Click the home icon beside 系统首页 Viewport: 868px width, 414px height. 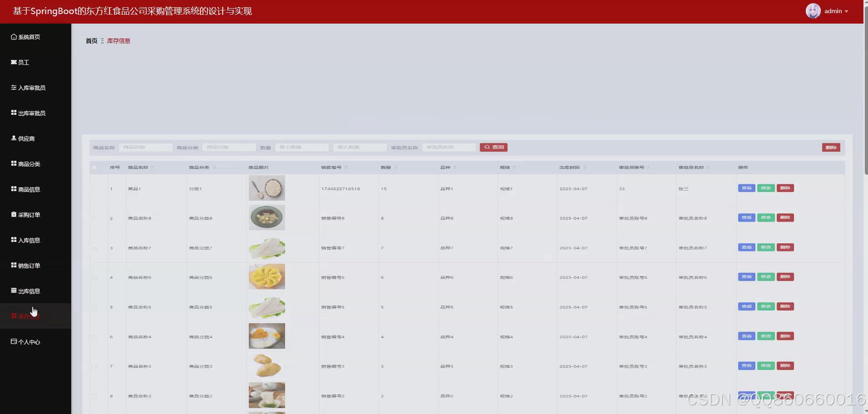click(14, 37)
